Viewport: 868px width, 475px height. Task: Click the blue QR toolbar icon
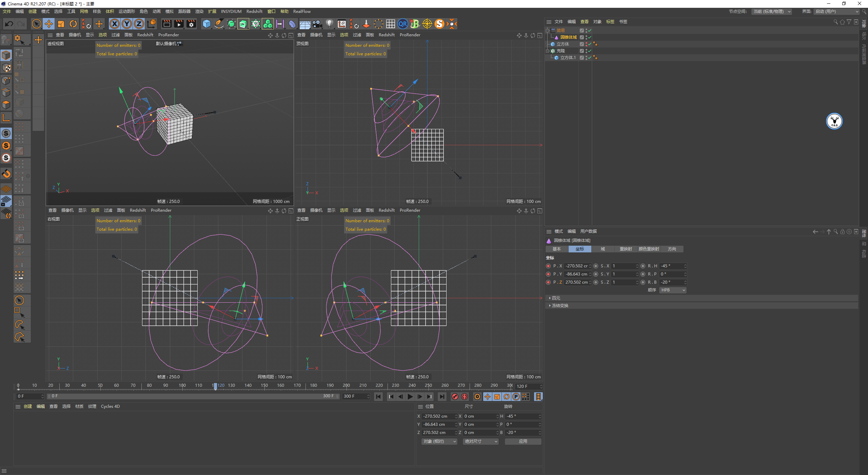402,24
